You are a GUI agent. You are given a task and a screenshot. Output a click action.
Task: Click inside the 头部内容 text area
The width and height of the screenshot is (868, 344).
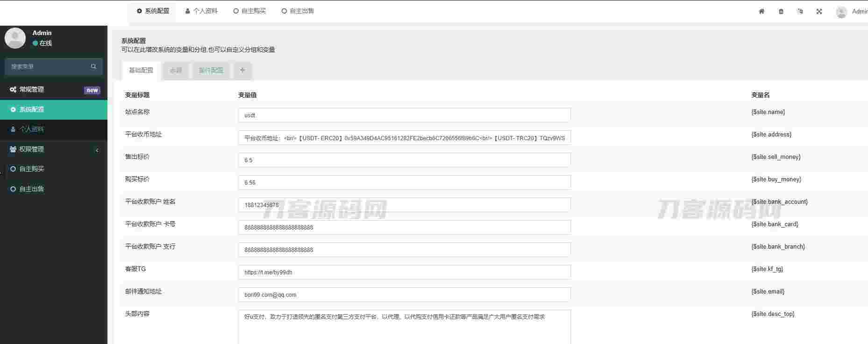tap(404, 327)
